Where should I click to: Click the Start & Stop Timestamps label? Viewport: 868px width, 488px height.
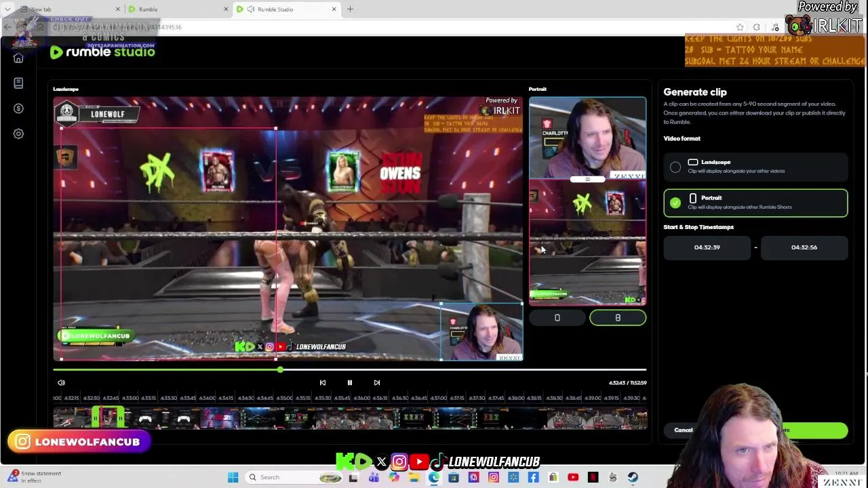click(x=698, y=227)
